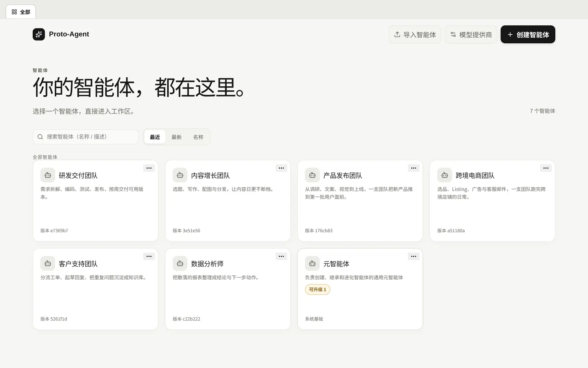
Task: Click the 系统基础 label on 元智能体
Action: (314, 319)
